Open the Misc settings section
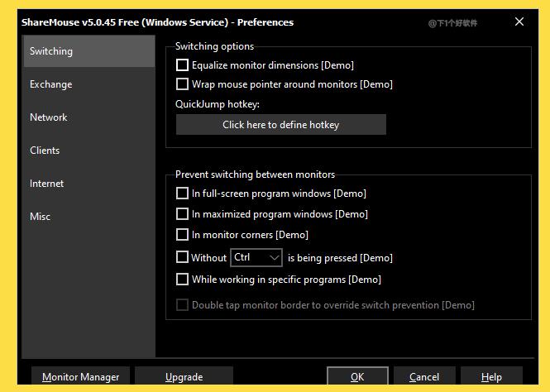 [x=89, y=217]
